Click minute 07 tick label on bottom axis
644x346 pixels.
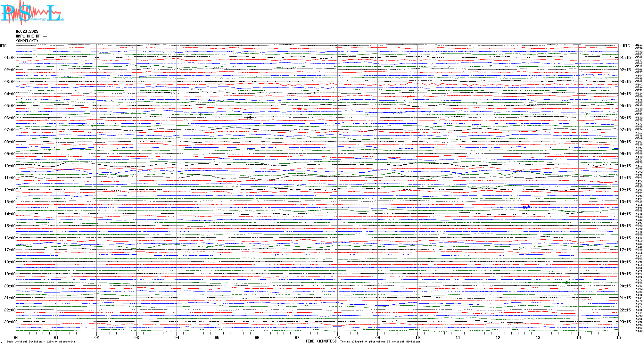pyautogui.click(x=297, y=338)
